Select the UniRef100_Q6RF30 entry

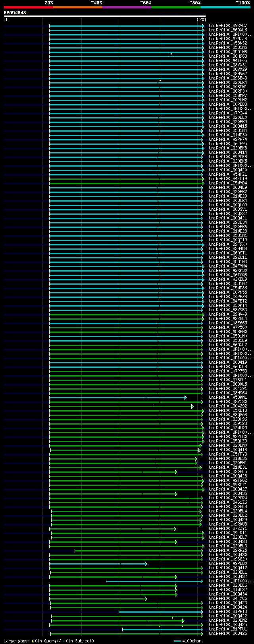click(x=228, y=91)
